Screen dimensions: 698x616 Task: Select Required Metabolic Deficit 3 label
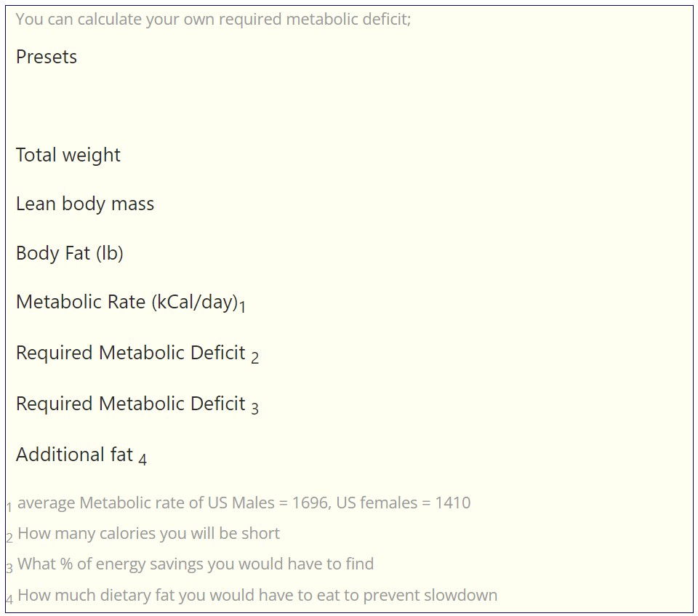tap(137, 404)
